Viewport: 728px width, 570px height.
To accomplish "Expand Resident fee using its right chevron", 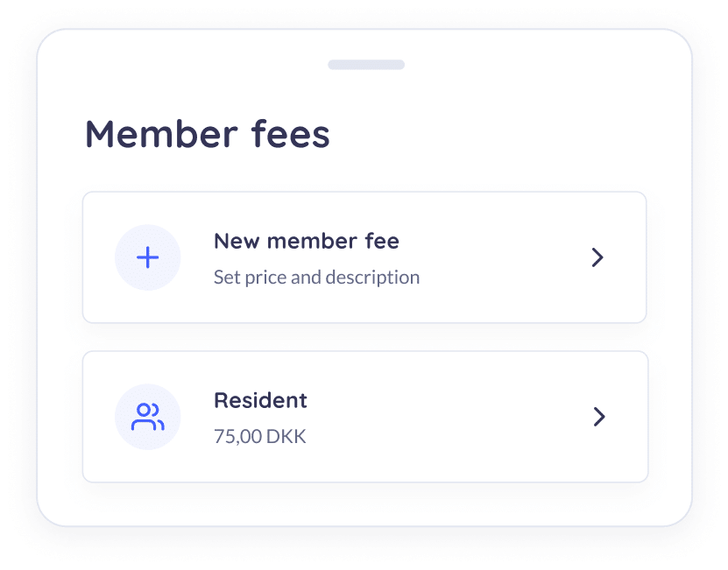I will (599, 417).
